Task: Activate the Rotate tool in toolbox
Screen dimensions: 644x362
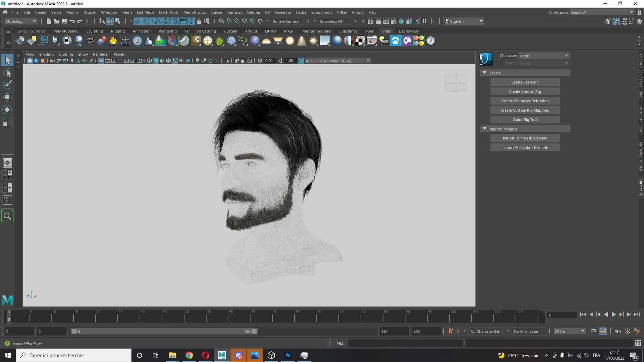Action: pos(7,109)
